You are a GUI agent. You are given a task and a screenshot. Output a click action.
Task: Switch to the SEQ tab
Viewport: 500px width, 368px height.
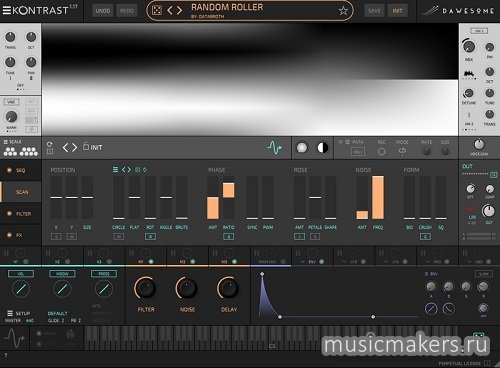point(21,170)
